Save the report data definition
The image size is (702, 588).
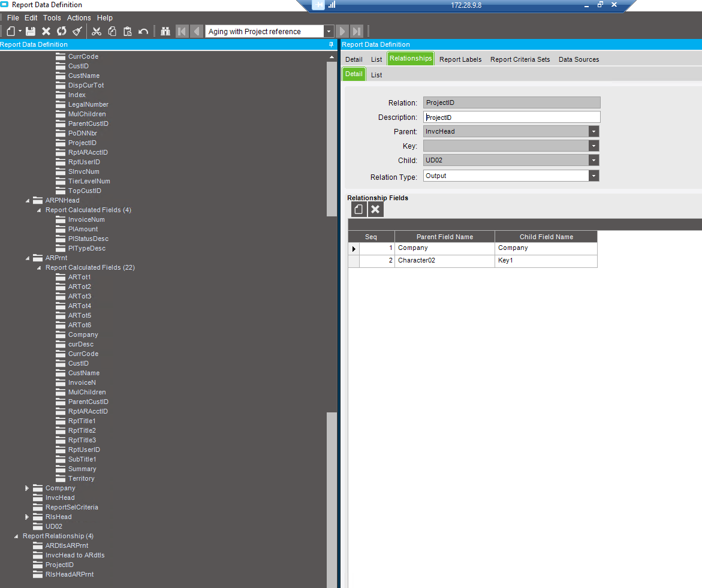point(31,31)
